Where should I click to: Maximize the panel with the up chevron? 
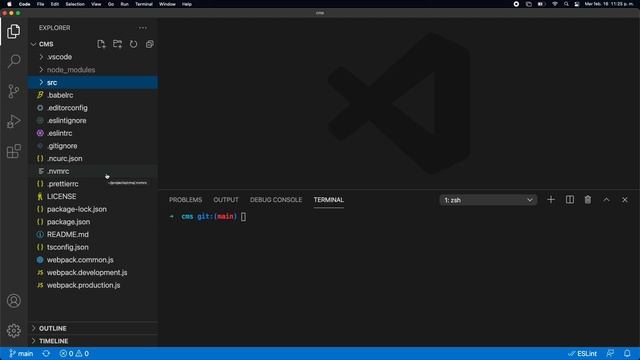(x=607, y=200)
